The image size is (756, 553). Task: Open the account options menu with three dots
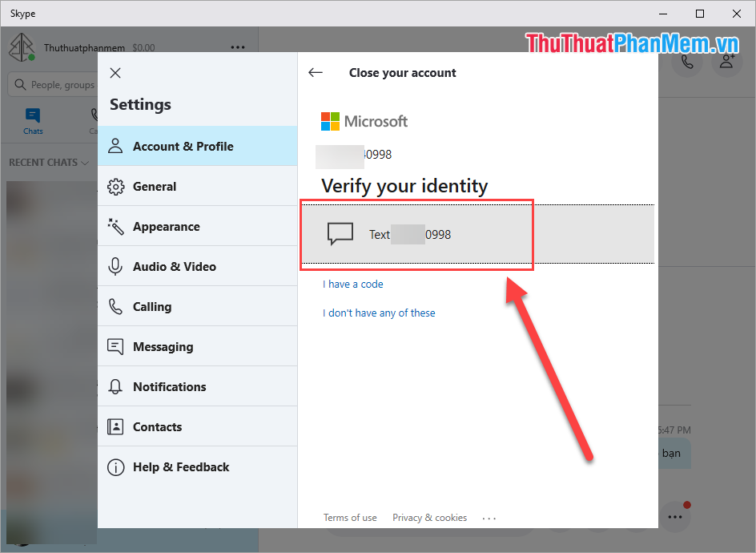238,47
